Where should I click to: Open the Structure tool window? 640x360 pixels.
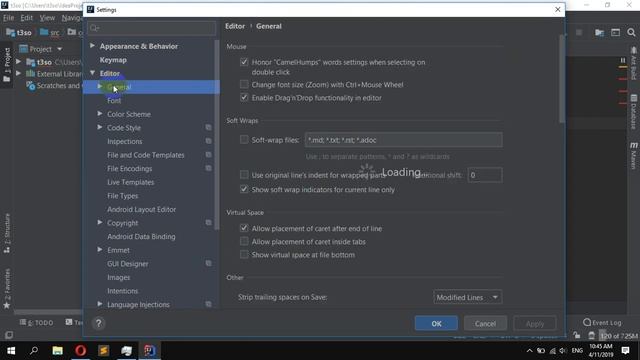point(7,233)
